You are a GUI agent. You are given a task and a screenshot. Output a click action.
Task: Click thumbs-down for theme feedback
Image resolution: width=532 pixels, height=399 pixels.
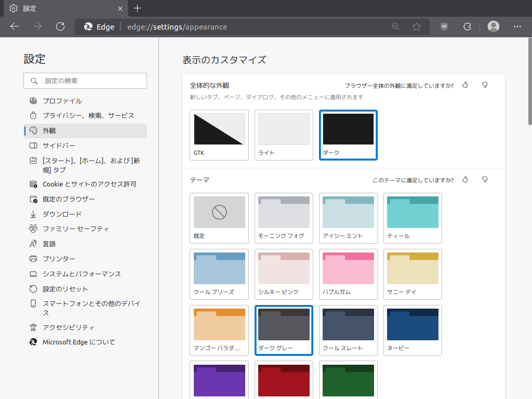(x=485, y=179)
